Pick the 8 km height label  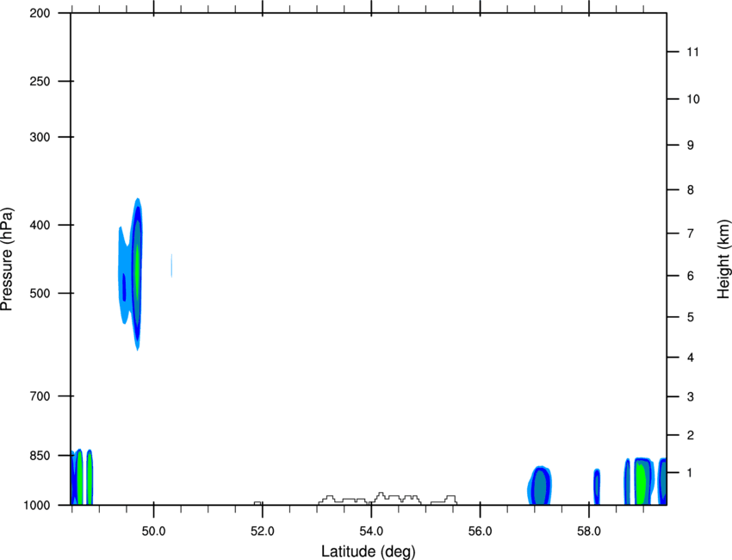[x=691, y=190]
